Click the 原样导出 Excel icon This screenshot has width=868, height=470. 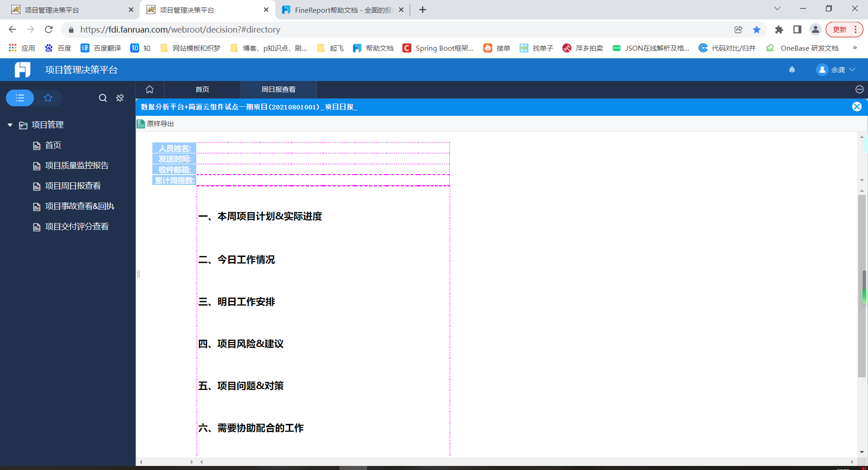(x=141, y=123)
